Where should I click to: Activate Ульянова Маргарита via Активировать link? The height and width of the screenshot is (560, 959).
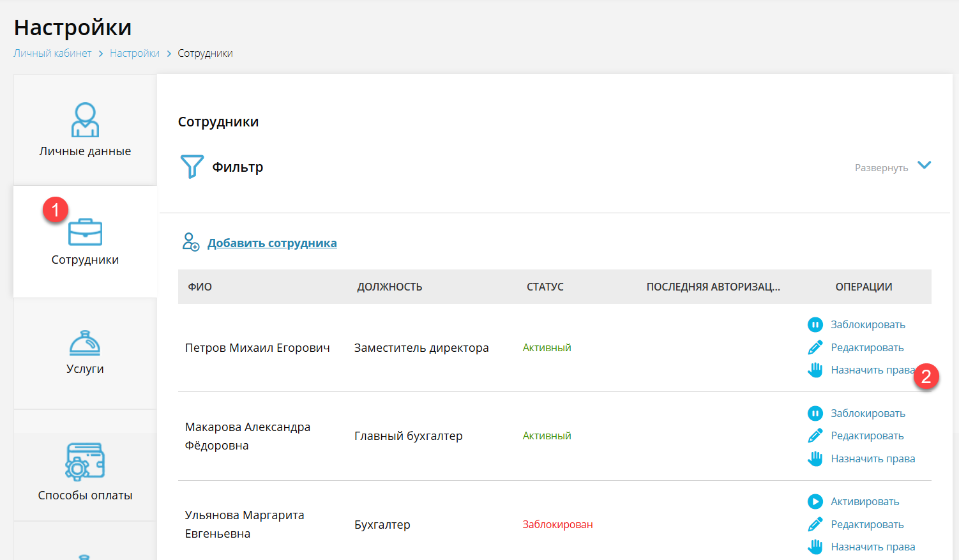[865, 501]
